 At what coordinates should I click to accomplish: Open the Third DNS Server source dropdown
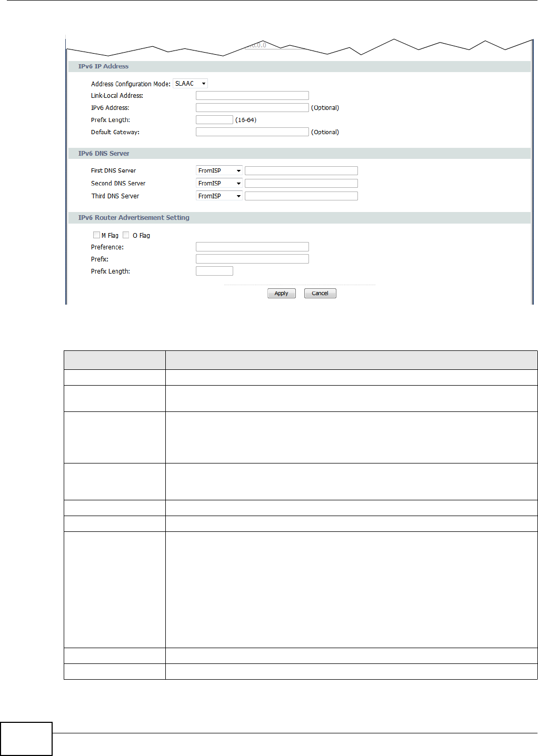(219, 196)
